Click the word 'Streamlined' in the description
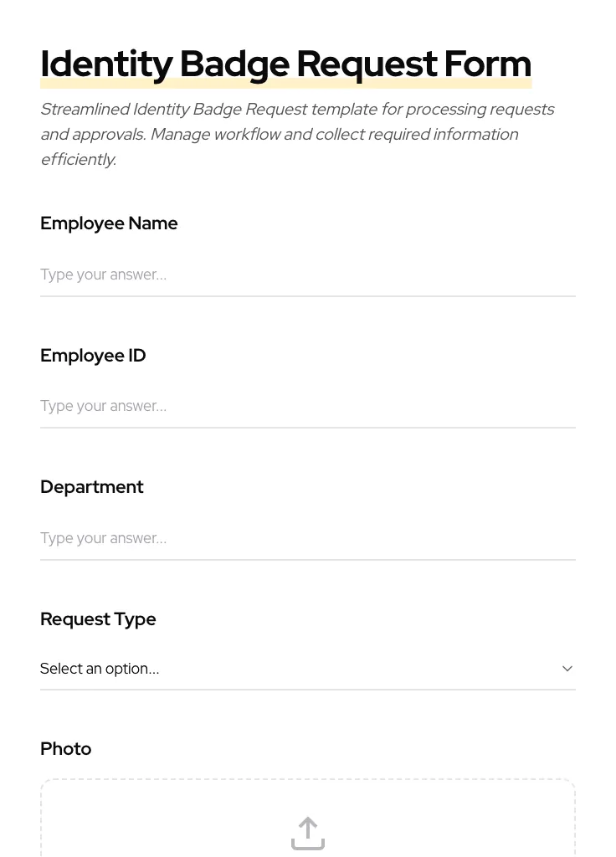The height and width of the screenshot is (857, 616). click(84, 110)
